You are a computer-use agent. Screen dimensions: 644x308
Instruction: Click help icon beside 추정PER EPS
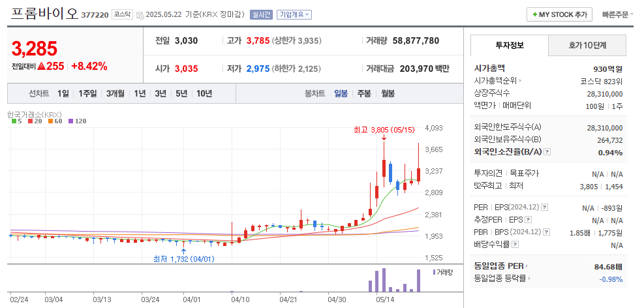pos(528,220)
